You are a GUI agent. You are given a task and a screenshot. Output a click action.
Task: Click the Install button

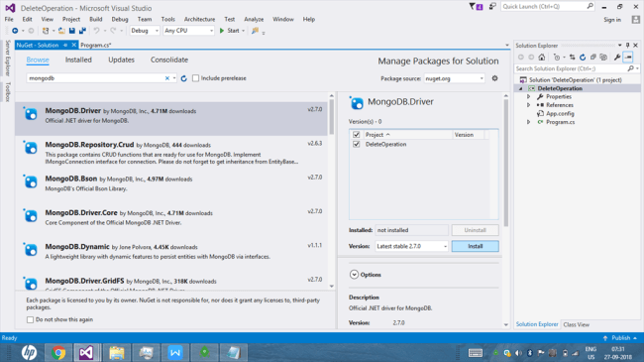(x=476, y=246)
